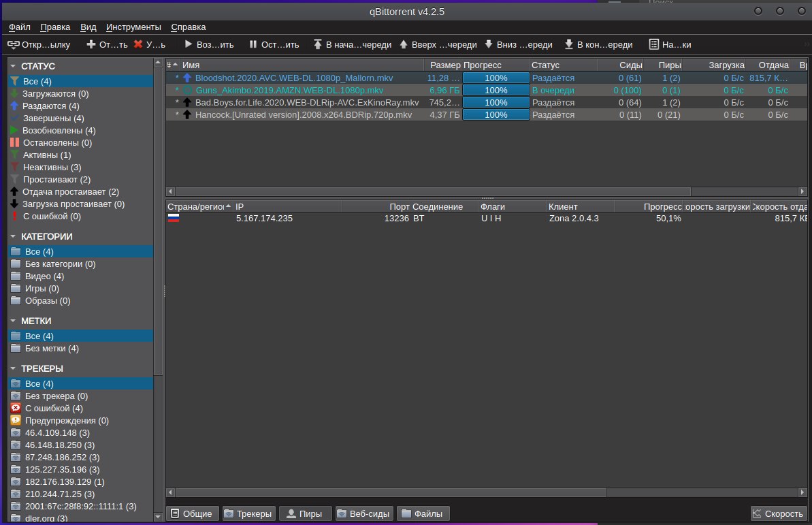Screen dimensions: 812x525
Task: Click the open torrent link toolbar icon
Action: point(14,44)
